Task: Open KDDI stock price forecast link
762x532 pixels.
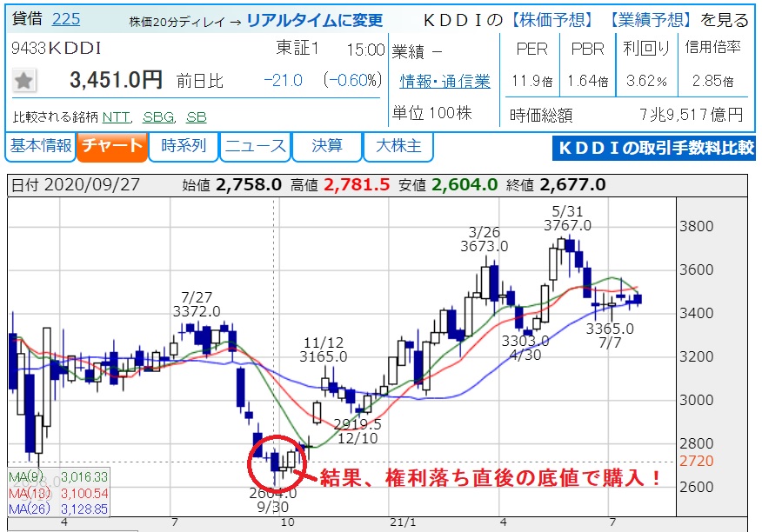Action: [553, 19]
